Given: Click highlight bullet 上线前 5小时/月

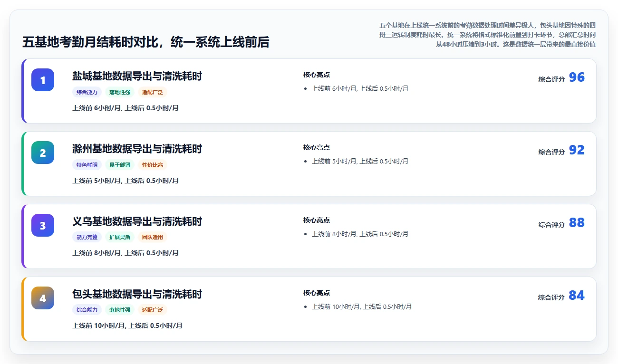Looking at the screenshot, I should coord(360,161).
